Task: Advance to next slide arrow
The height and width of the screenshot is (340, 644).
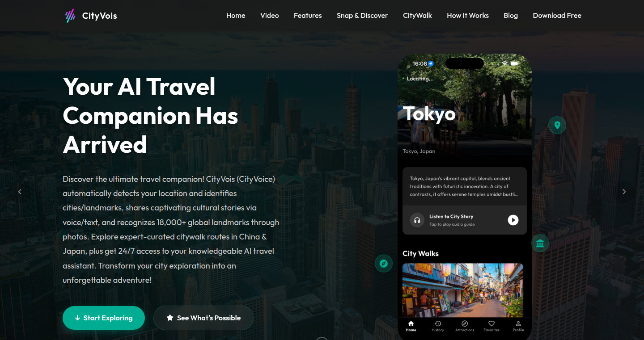Action: pyautogui.click(x=624, y=192)
